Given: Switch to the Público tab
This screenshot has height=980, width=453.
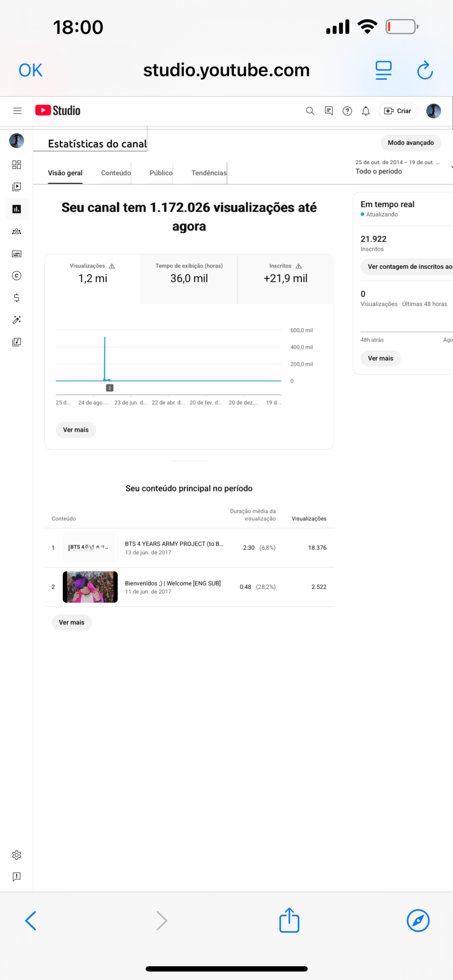Looking at the screenshot, I should pyautogui.click(x=161, y=173).
